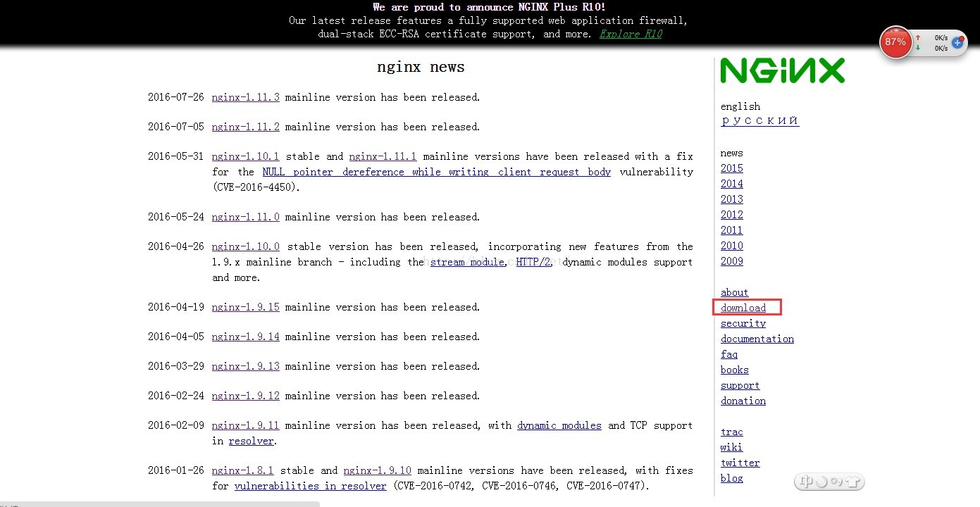Open the support link
The image size is (980, 507).
point(740,385)
